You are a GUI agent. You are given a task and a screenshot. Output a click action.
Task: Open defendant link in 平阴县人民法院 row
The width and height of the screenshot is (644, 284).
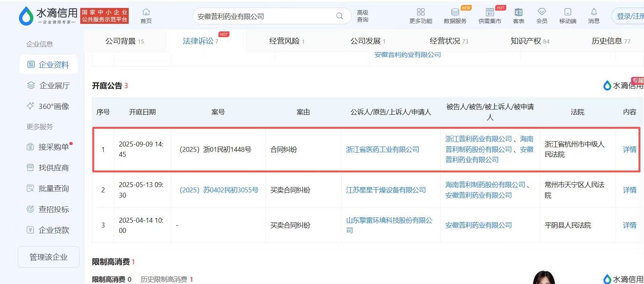point(479,225)
